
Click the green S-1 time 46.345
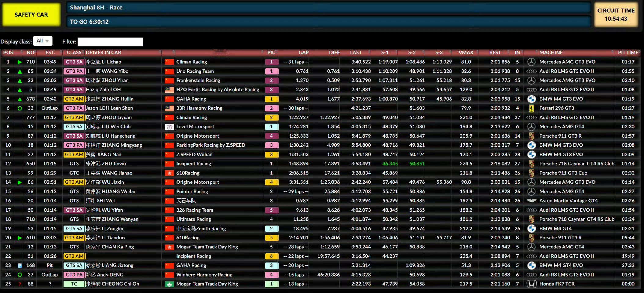(x=390, y=164)
